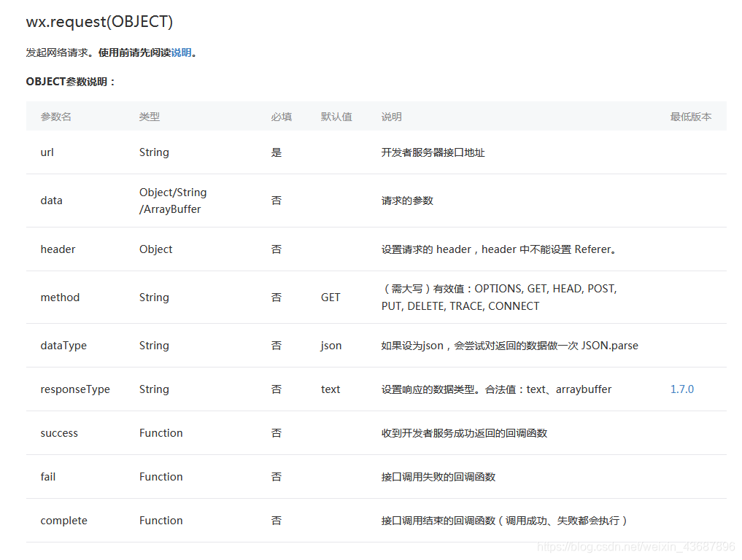
Task: Click Function type in the complete row
Action: (161, 521)
